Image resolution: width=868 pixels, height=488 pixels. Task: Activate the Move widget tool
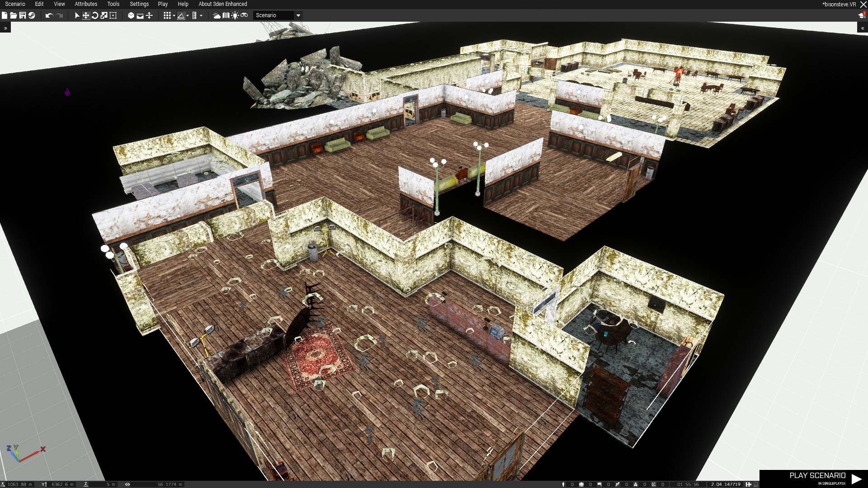86,15
